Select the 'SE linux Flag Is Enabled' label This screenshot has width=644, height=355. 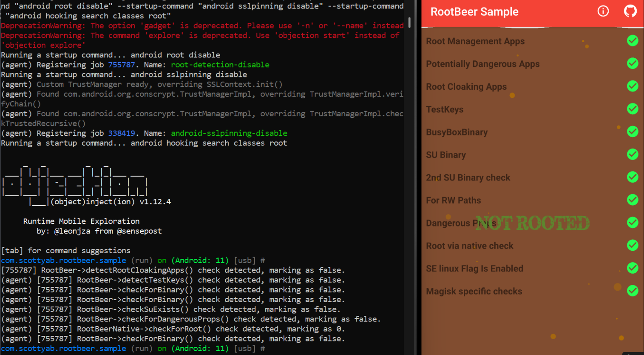coord(474,269)
